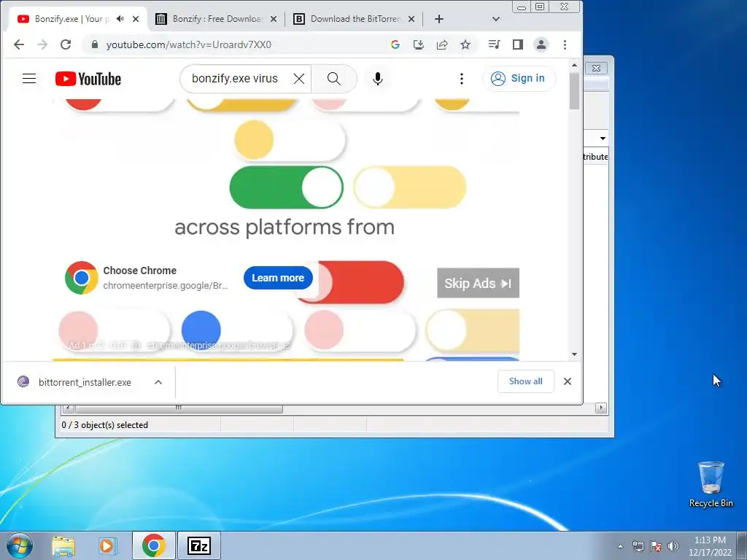The width and height of the screenshot is (747, 560).
Task: Open the Windows Start menu
Action: click(x=20, y=545)
